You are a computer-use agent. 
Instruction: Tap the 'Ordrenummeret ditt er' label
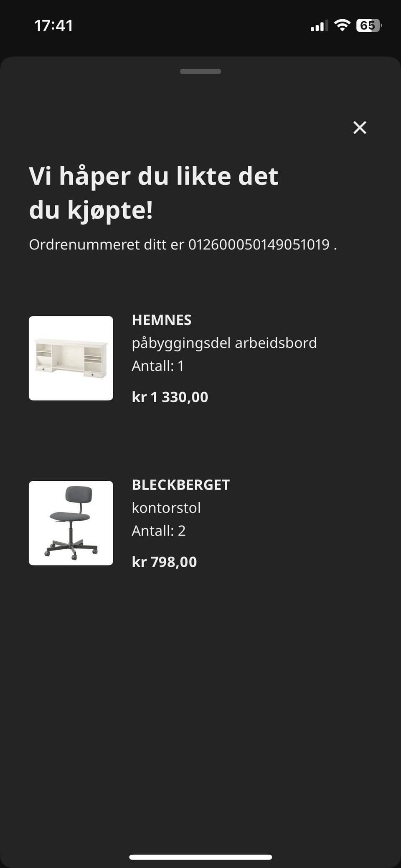(x=107, y=245)
